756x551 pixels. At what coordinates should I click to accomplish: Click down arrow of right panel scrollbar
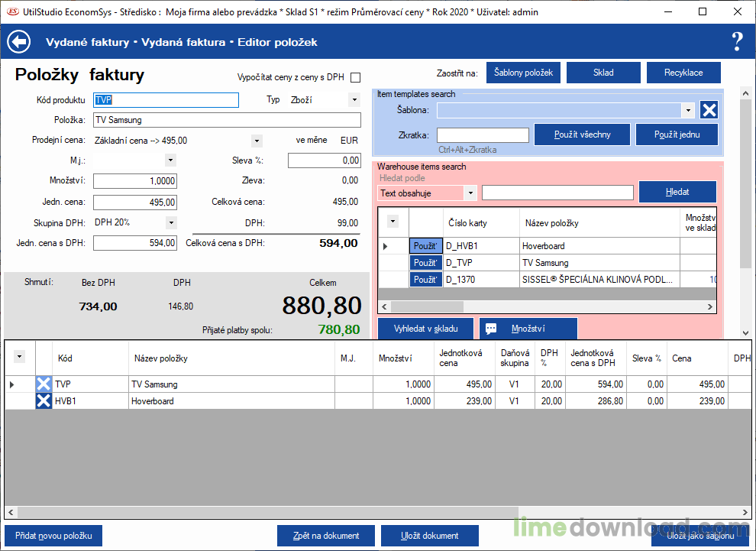point(745,332)
